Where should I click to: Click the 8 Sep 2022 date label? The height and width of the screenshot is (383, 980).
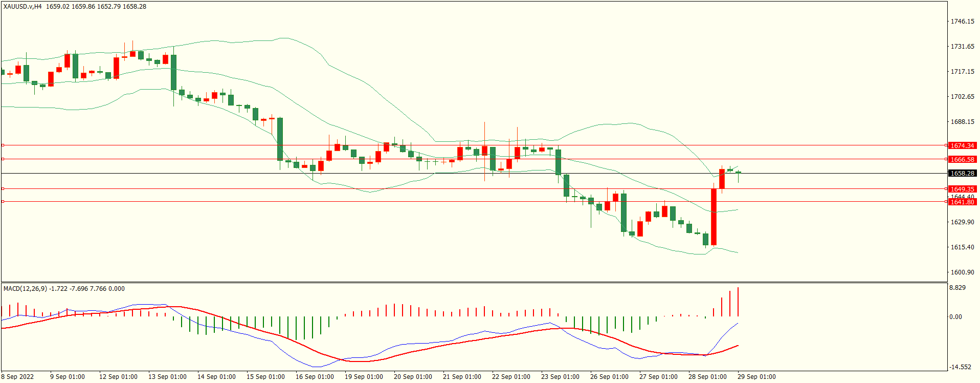click(17, 377)
